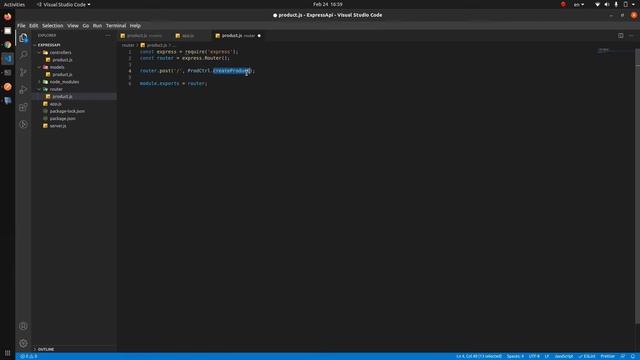Click ESLint status bar item
The width and height of the screenshot is (640, 360).
(x=587, y=356)
